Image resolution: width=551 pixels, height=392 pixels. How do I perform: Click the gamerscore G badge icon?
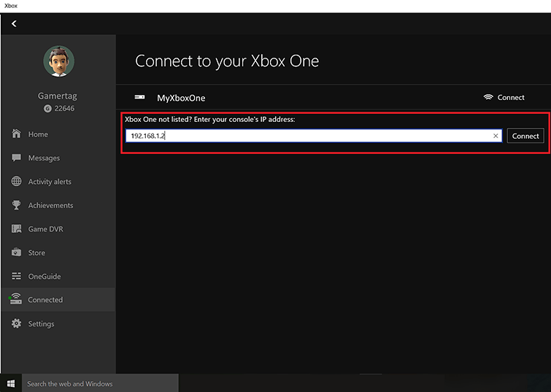47,109
